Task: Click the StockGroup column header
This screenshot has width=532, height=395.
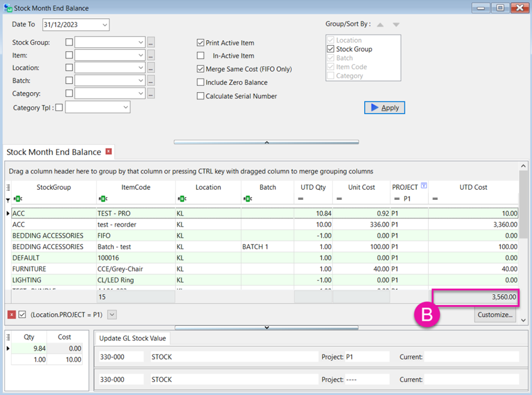Action: (x=53, y=187)
